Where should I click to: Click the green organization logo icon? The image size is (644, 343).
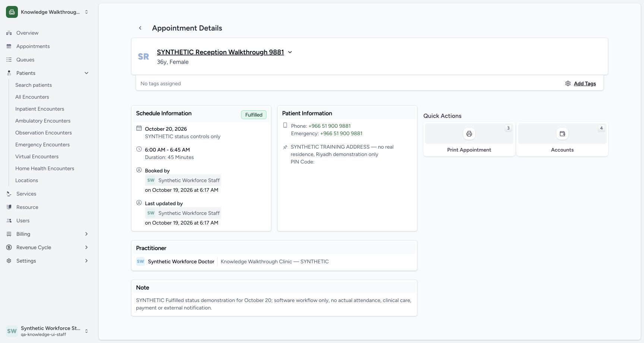(12, 12)
